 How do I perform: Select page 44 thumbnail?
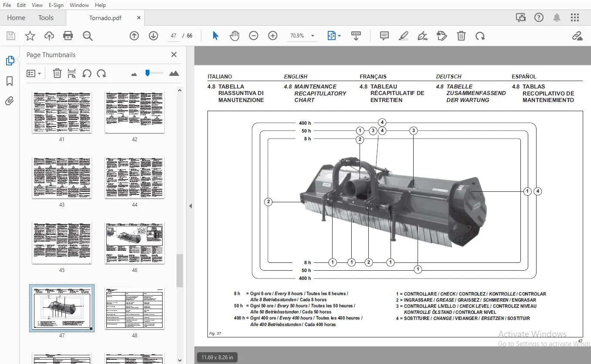134,178
